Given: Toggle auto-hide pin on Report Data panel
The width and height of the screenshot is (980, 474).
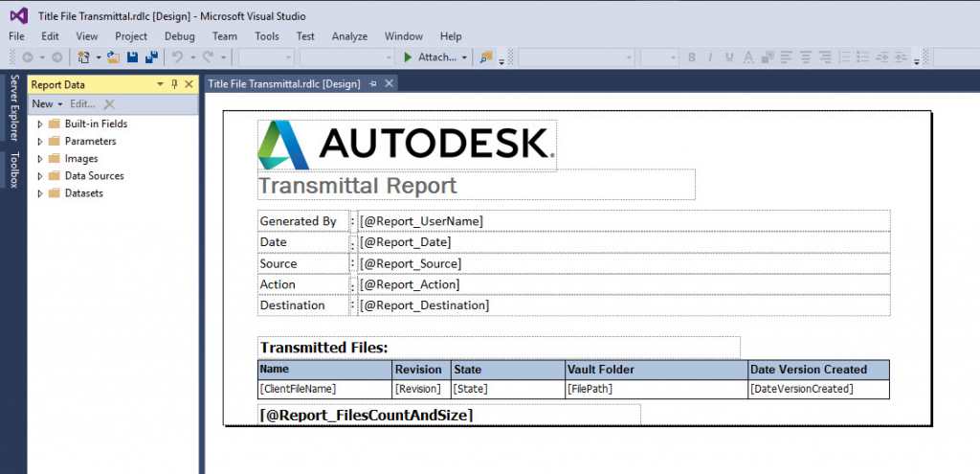Looking at the screenshot, I should 174,84.
